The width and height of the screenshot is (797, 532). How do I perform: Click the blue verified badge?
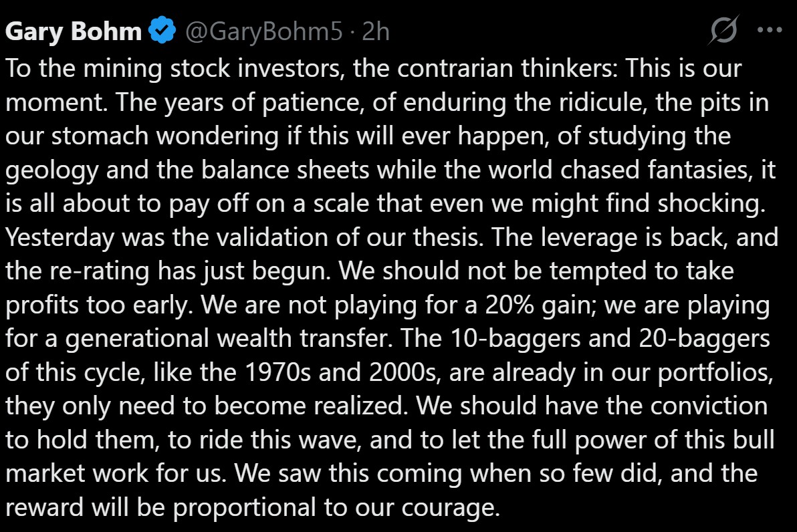tap(162, 31)
